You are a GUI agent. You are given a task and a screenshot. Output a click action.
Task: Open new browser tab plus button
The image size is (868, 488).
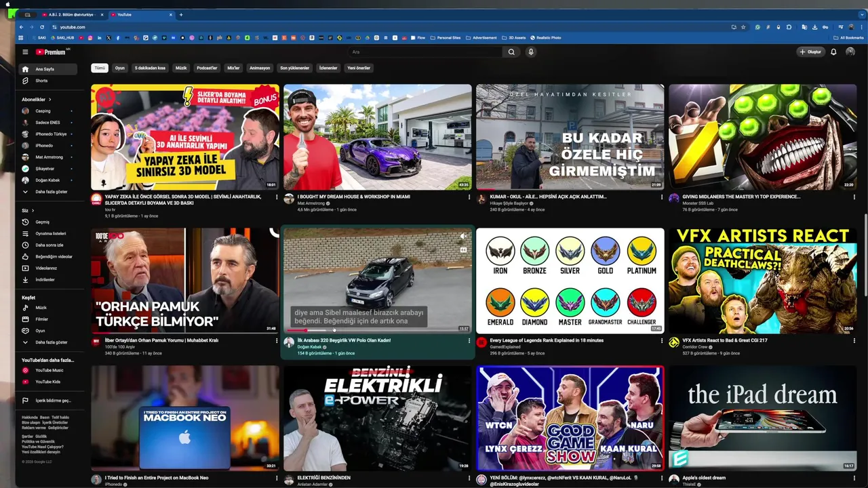181,14
